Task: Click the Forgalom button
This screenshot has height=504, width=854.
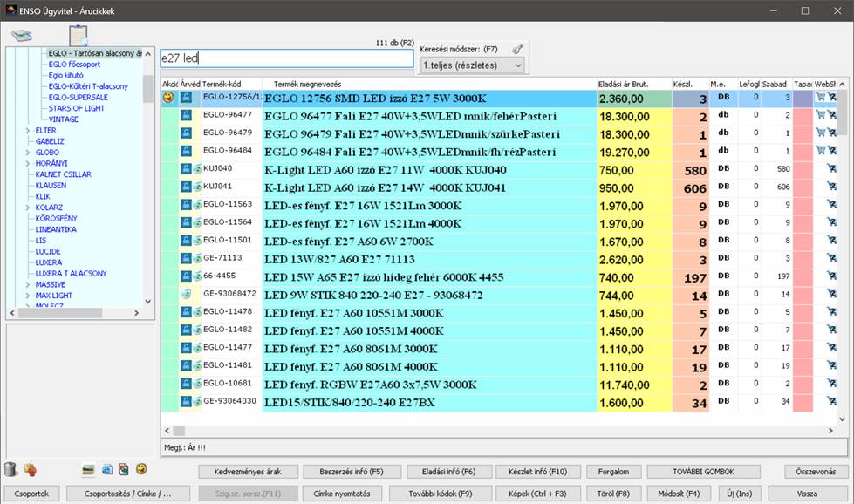Action: (613, 472)
